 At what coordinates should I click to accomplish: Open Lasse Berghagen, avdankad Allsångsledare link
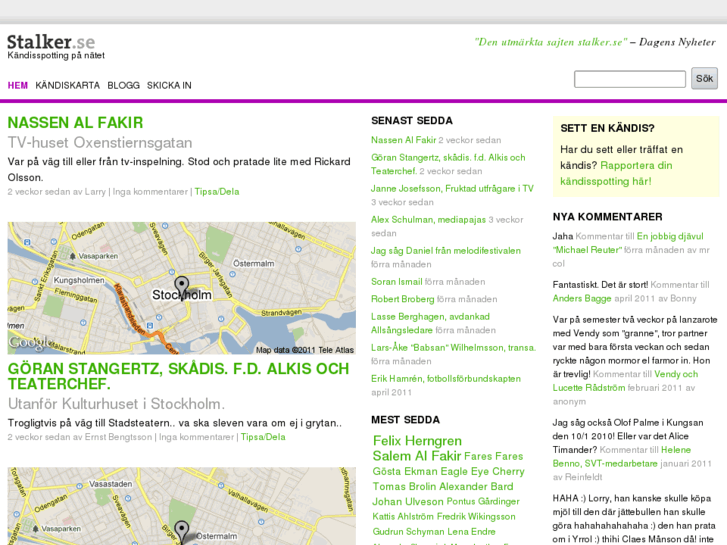(430, 323)
